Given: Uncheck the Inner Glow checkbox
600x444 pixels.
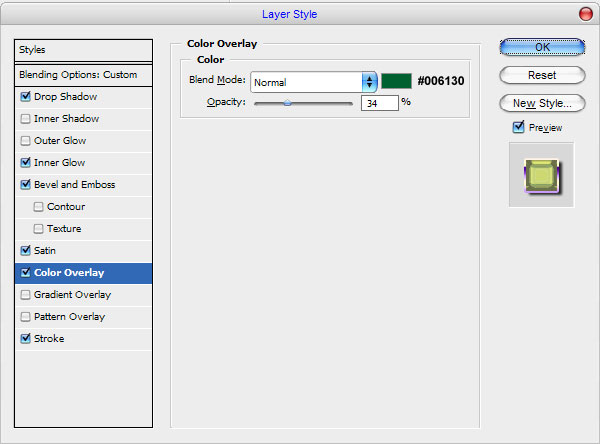Looking at the screenshot, I should (25, 162).
